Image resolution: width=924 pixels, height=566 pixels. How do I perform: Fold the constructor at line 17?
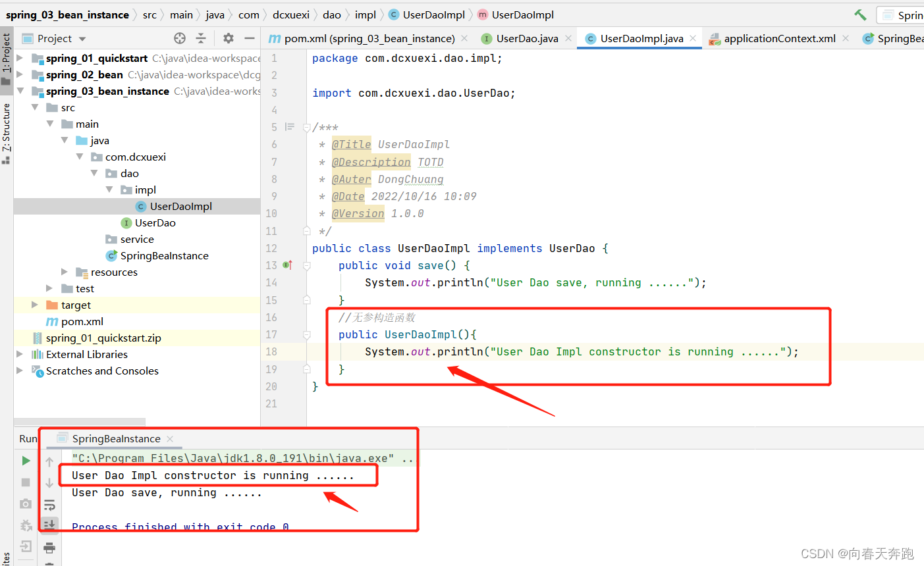(307, 334)
